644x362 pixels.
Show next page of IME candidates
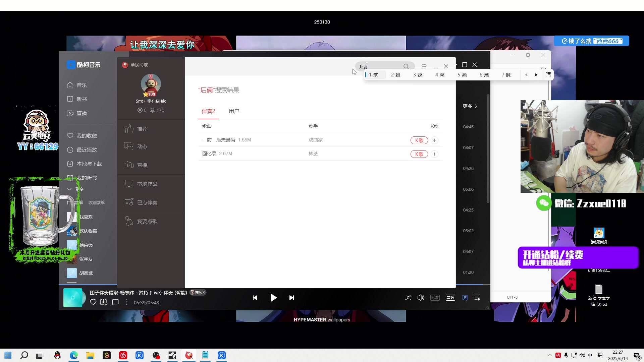tap(536, 75)
